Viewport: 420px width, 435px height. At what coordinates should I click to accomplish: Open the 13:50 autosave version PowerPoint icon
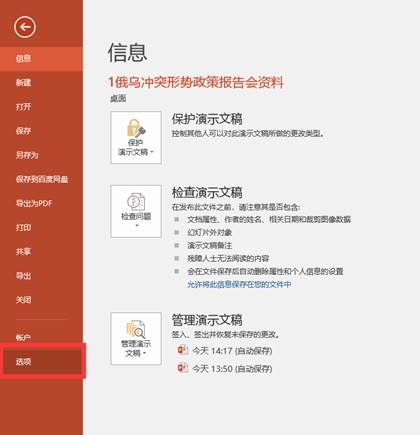click(182, 368)
